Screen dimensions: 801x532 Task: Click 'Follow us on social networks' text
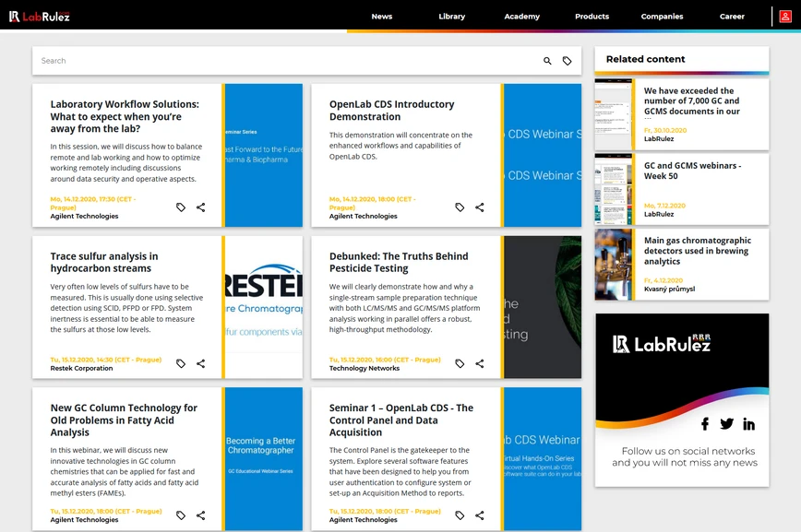click(688, 451)
